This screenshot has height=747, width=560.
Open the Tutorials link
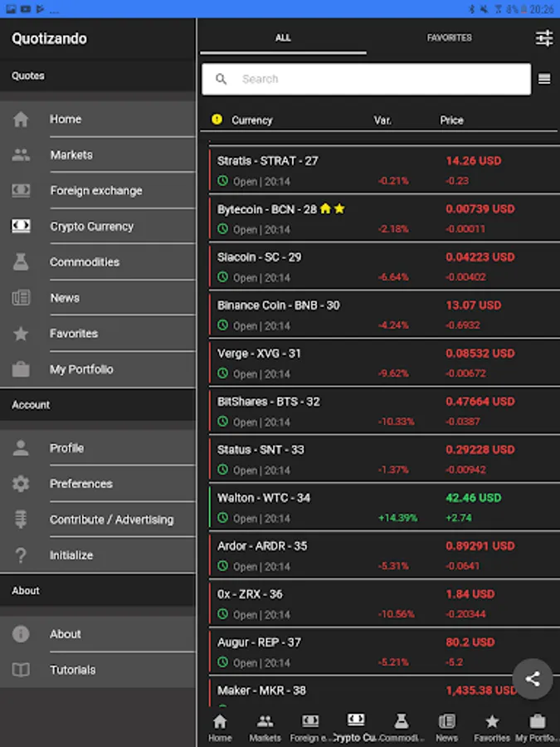pos(72,670)
